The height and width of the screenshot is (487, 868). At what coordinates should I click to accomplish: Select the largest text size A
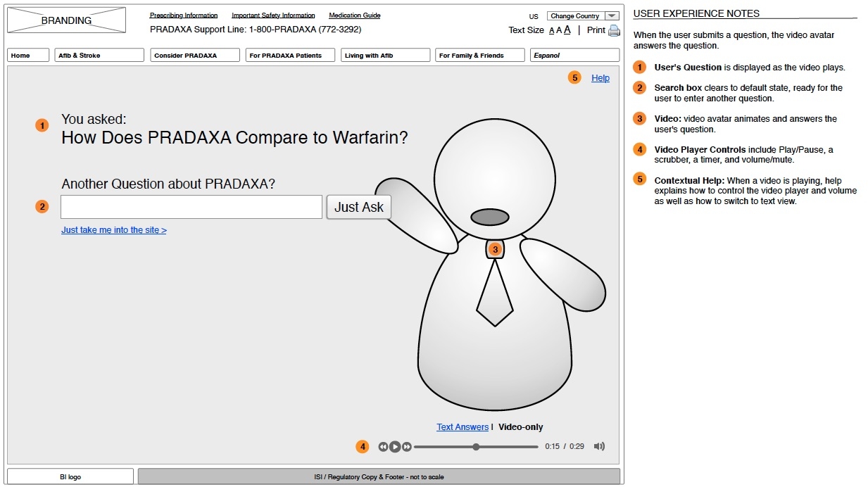[567, 30]
